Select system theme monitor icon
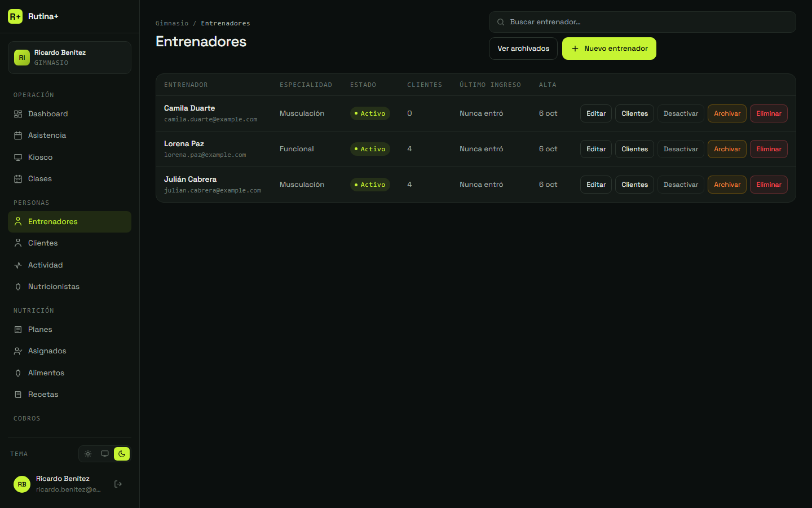Viewport: 812px width, 508px height. [105, 454]
